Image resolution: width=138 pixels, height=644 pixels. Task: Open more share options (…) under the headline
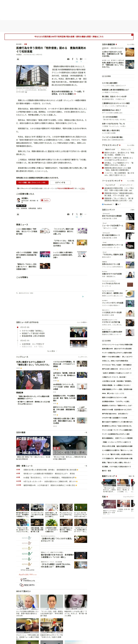[85, 59]
